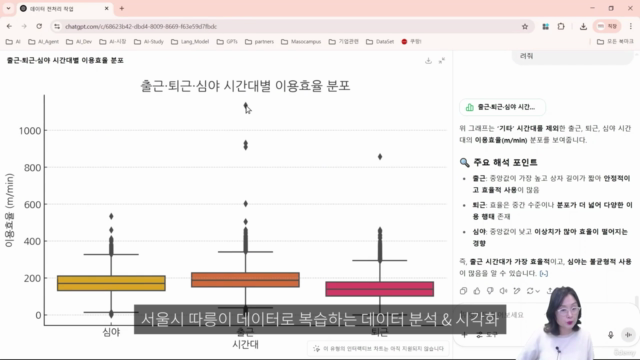
Task: Open the AI-시장 bookmark folder
Action: [113, 42]
